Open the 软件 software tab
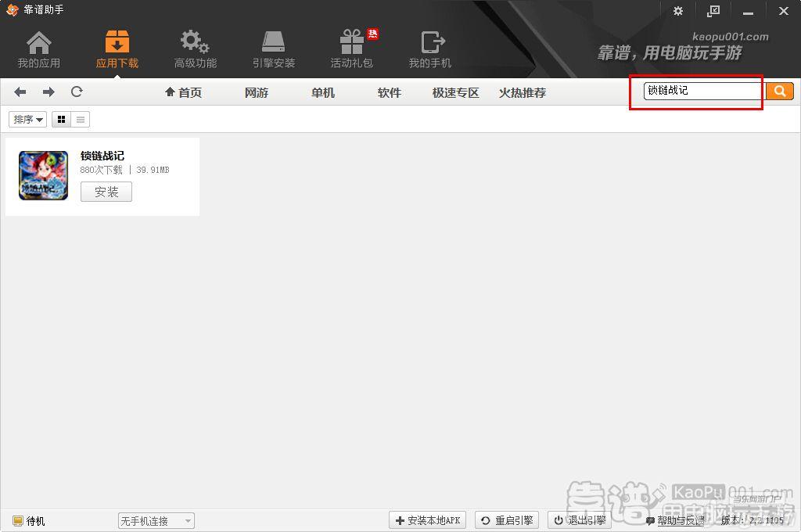801x532 pixels. pos(390,92)
